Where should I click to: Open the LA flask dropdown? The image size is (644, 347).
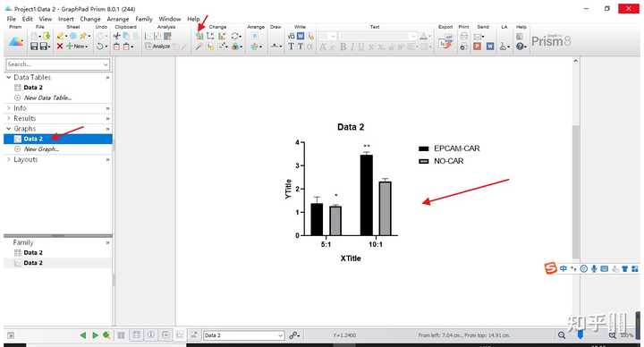[504, 47]
